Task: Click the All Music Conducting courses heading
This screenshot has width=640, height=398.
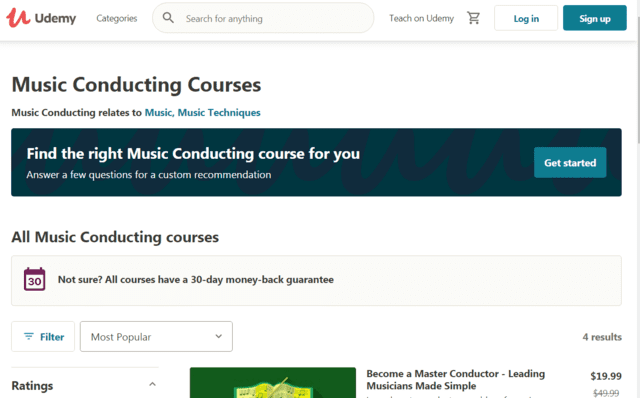Action: 115,237
